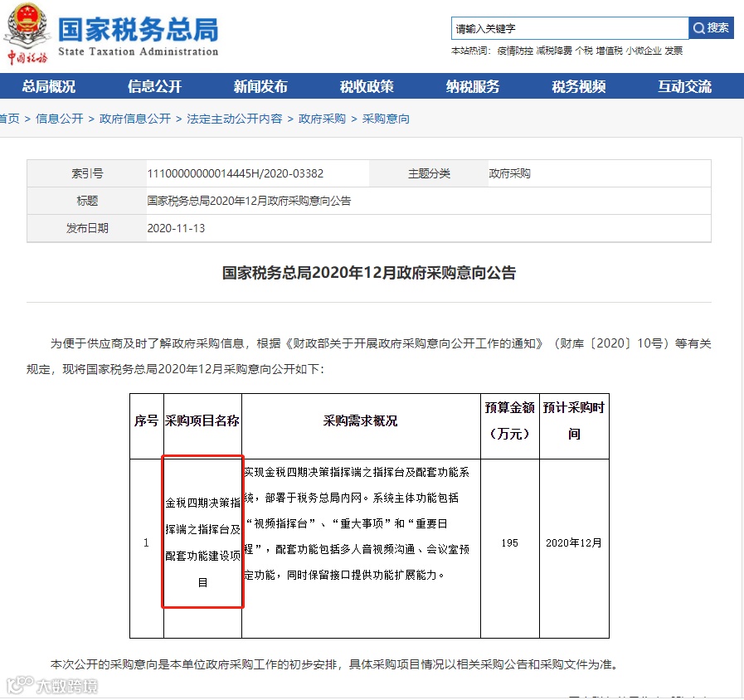Viewport: 744px width, 700px height.
Task: Click the 国家税务总局 site title text
Action: [138, 29]
